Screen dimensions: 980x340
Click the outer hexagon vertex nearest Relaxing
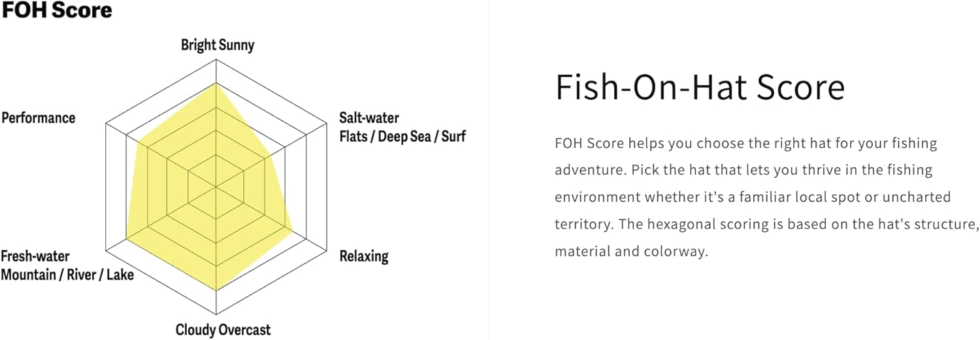[326, 250]
